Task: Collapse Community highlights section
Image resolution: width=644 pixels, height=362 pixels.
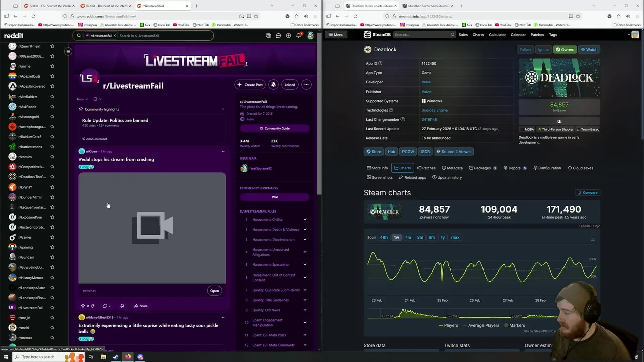Action: [223, 109]
